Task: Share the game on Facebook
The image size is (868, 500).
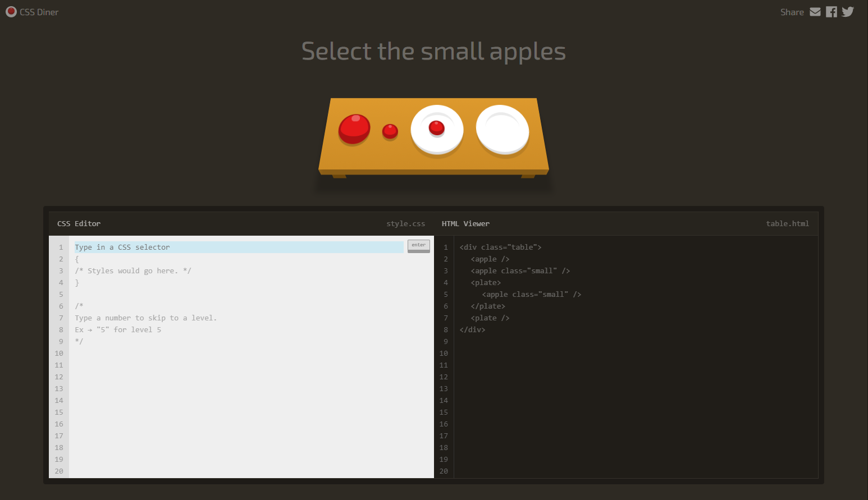Action: [832, 11]
